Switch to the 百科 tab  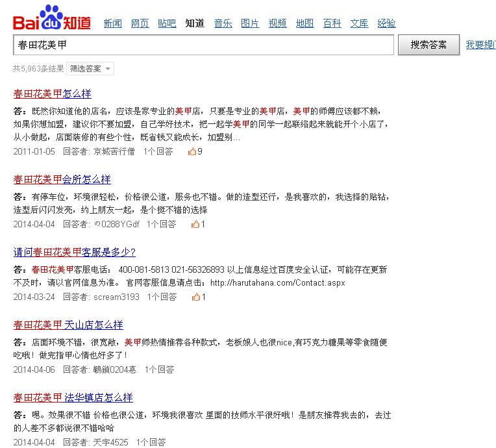[x=332, y=23]
